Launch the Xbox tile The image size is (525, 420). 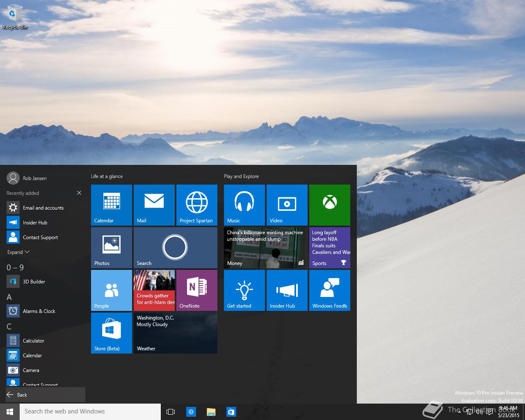[330, 205]
